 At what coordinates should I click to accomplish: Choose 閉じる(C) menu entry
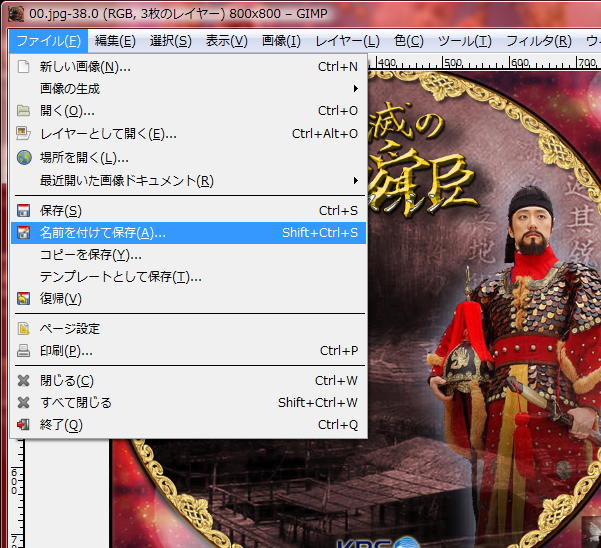tap(189, 381)
